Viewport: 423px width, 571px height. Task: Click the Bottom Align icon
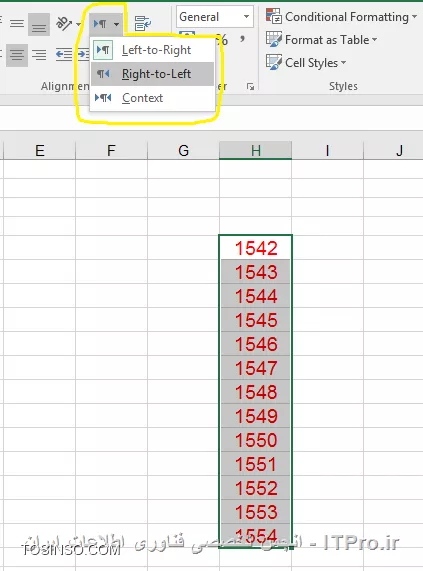(39, 24)
